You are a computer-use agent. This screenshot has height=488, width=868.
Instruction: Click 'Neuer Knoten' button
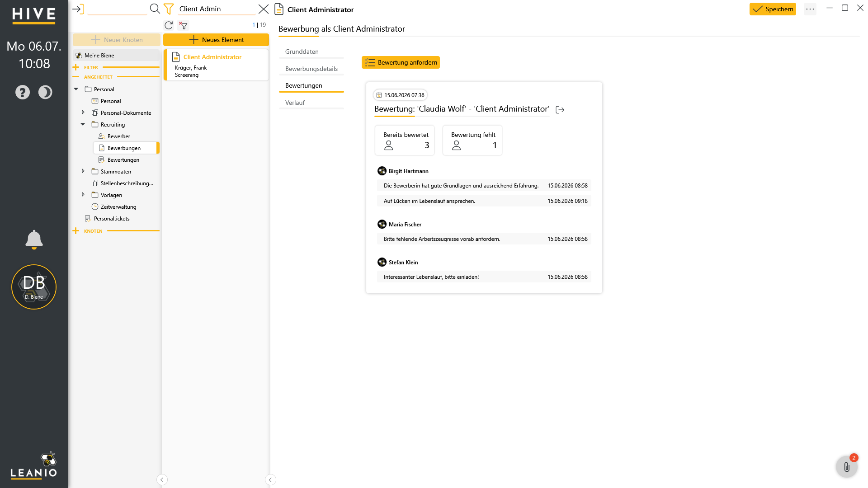(117, 40)
